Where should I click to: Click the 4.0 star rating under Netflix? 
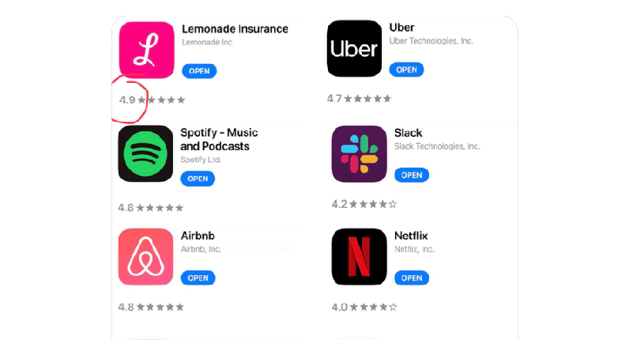click(364, 307)
